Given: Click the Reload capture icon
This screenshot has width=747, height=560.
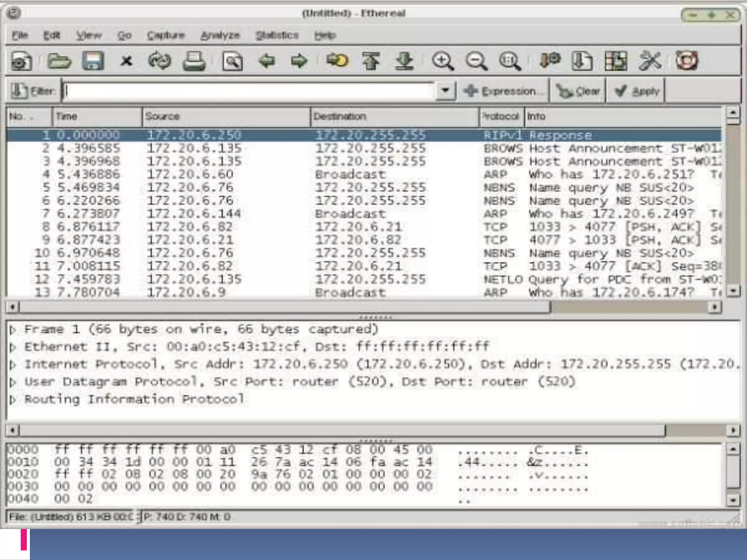Looking at the screenshot, I should (159, 61).
